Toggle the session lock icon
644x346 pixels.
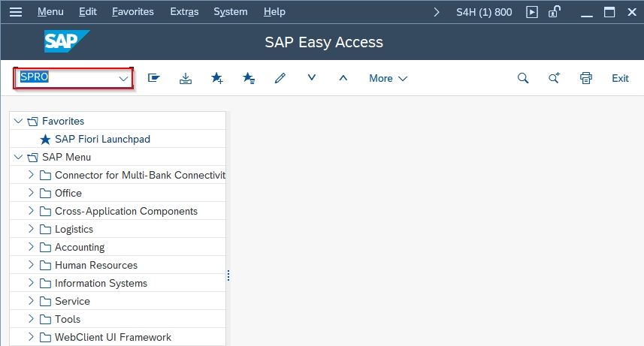pyautogui.click(x=555, y=12)
